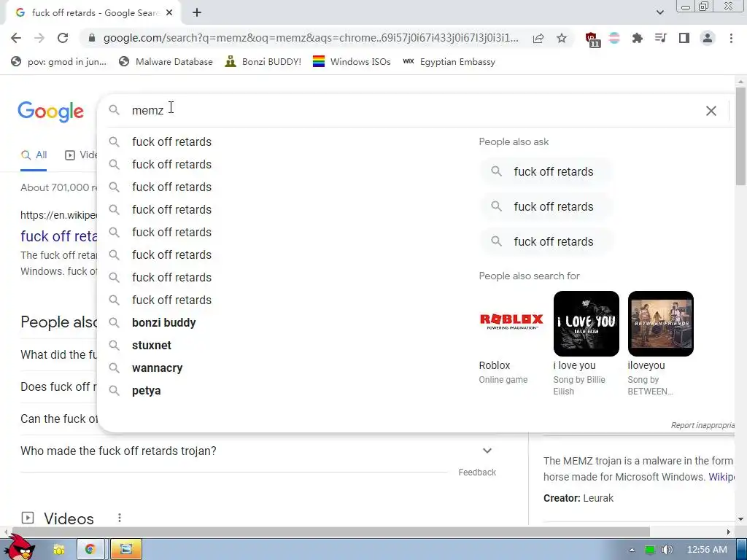Open the 'pov: gmod in jun...' bookmark
Viewport: 747px width, 560px height.
coord(58,61)
